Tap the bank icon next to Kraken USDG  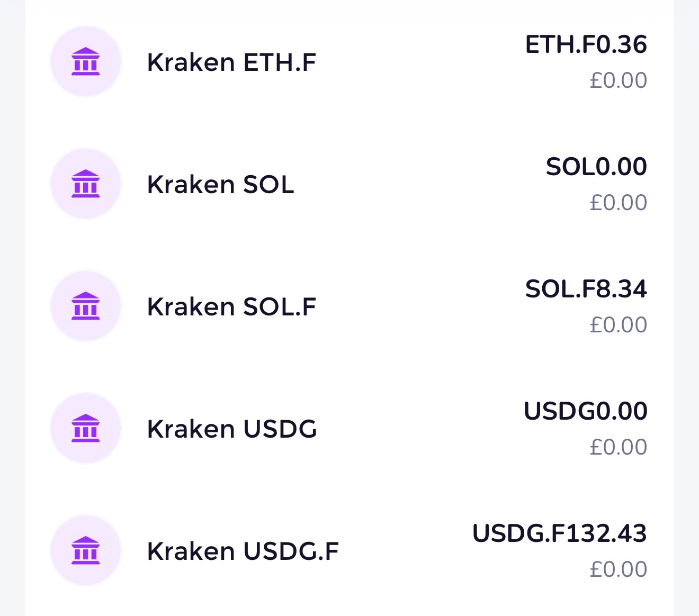[86, 428]
